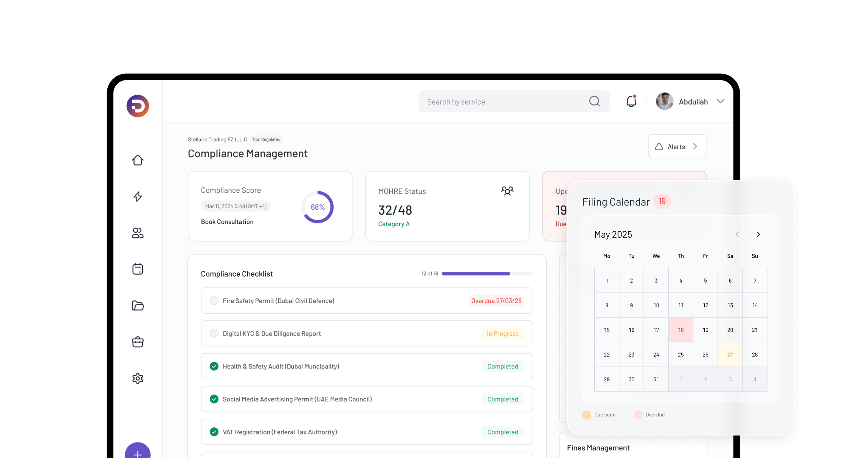
Task: Click the chevron on the Alerts button
Action: click(695, 146)
